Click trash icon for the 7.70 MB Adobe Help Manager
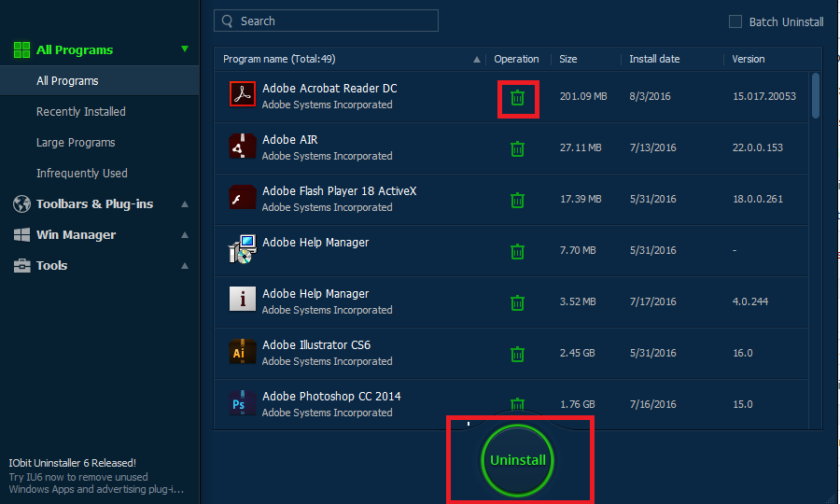This screenshot has height=504, width=840. (x=517, y=251)
